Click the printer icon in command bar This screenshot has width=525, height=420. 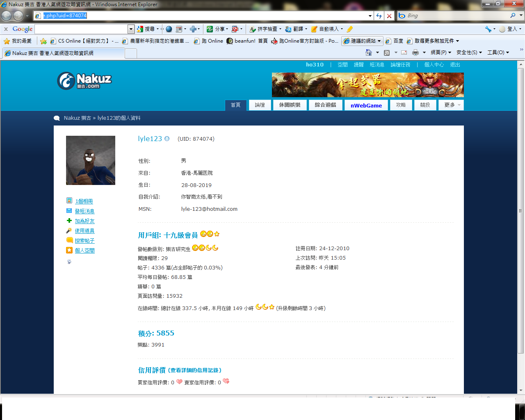pos(415,52)
